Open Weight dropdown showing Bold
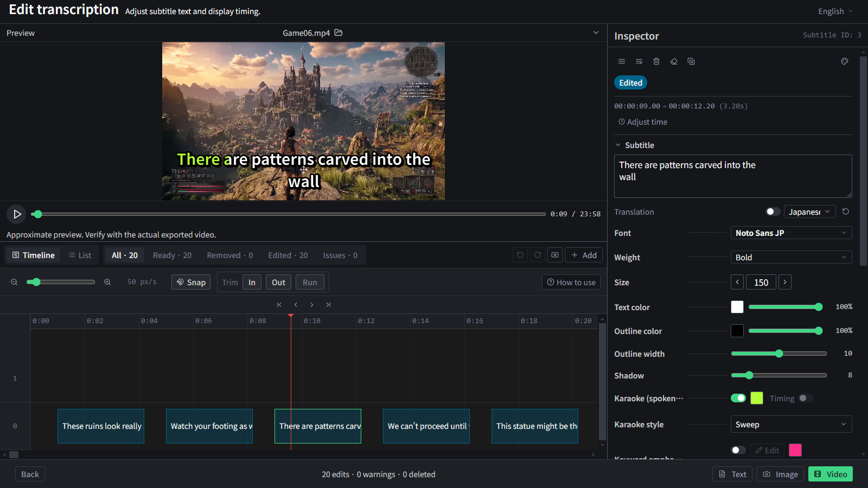Viewport: 868px width, 488px height. point(791,257)
